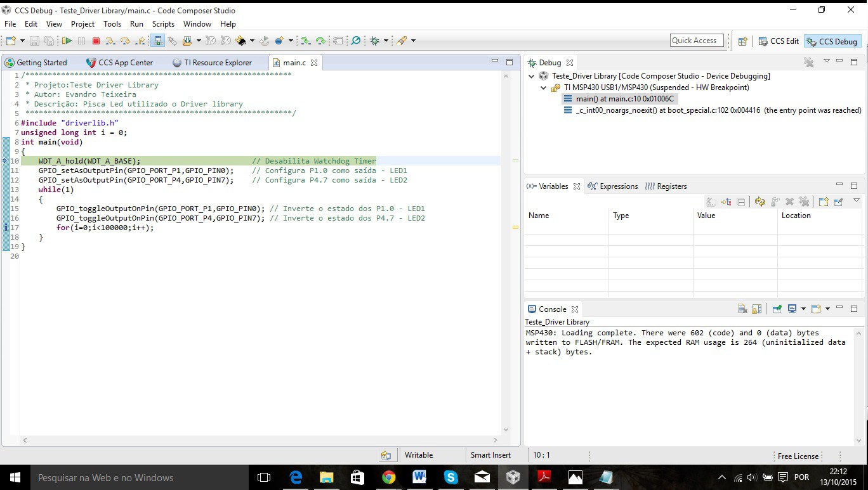This screenshot has width=868, height=490.
Task: Close the main.c editor tab
Action: pyautogui.click(x=314, y=63)
